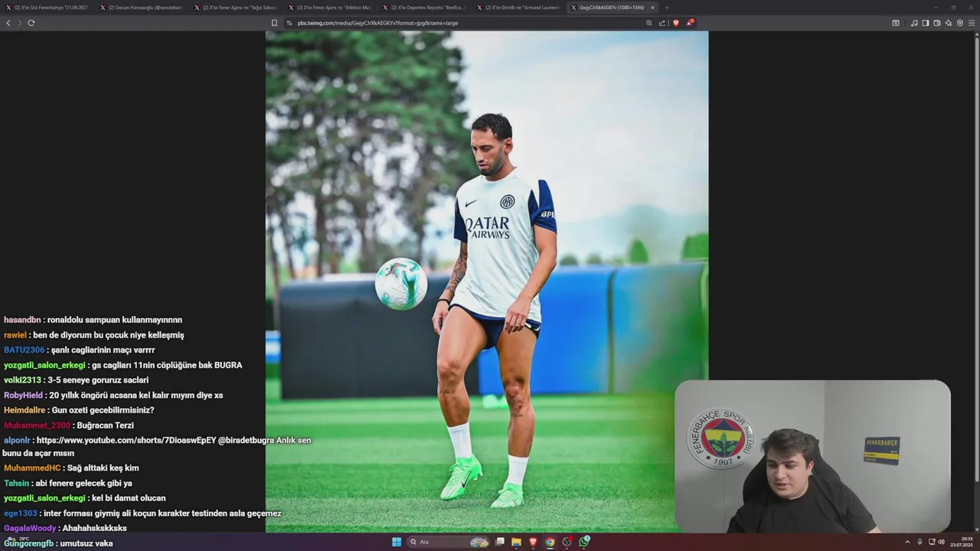Go back to the previous page
980x551 pixels.
coord(8,23)
